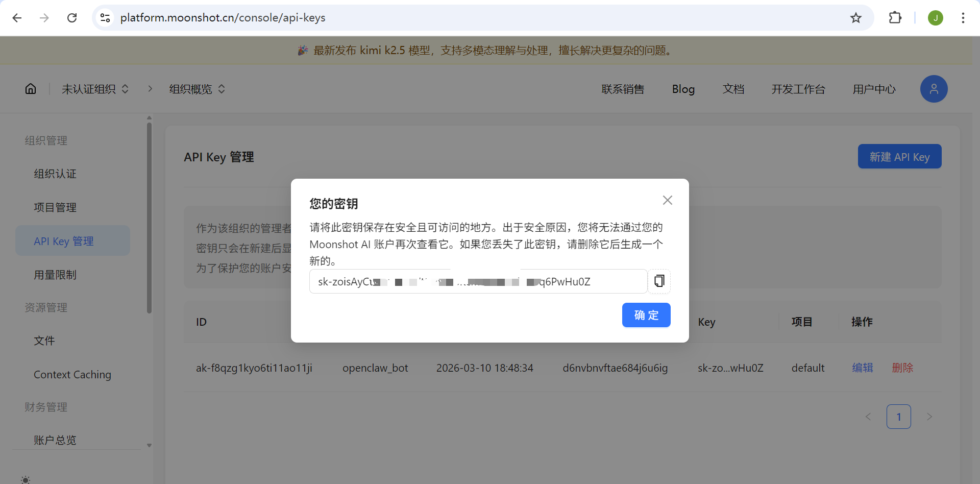Go forward in browser history
The image size is (980, 484).
44,18
